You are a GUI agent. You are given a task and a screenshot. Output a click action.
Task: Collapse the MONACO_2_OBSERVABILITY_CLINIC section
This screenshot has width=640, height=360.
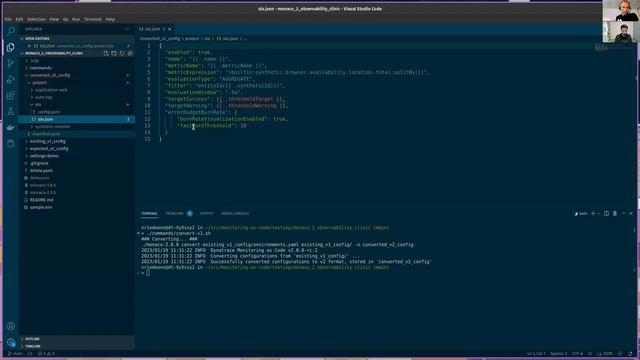[x=54, y=53]
